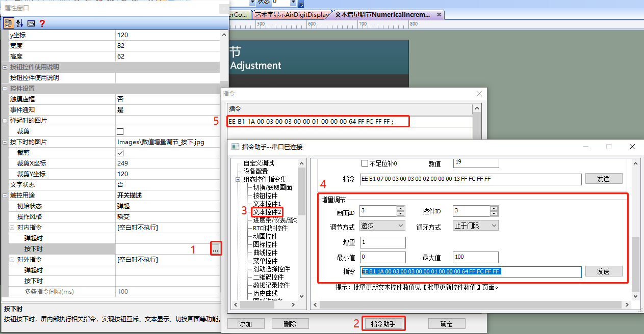The image size is (644, 334).
Task: Sort properties alphabetically with A-Z icon
Action: (x=20, y=23)
